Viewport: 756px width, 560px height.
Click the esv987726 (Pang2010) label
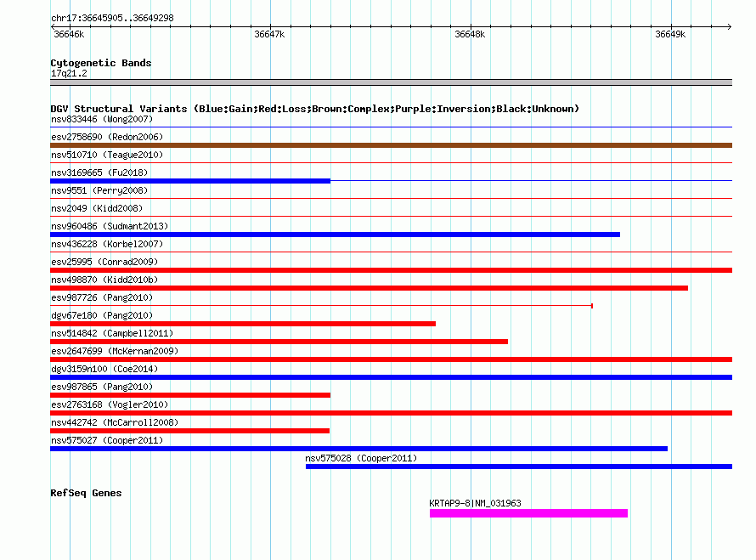pyautogui.click(x=102, y=297)
